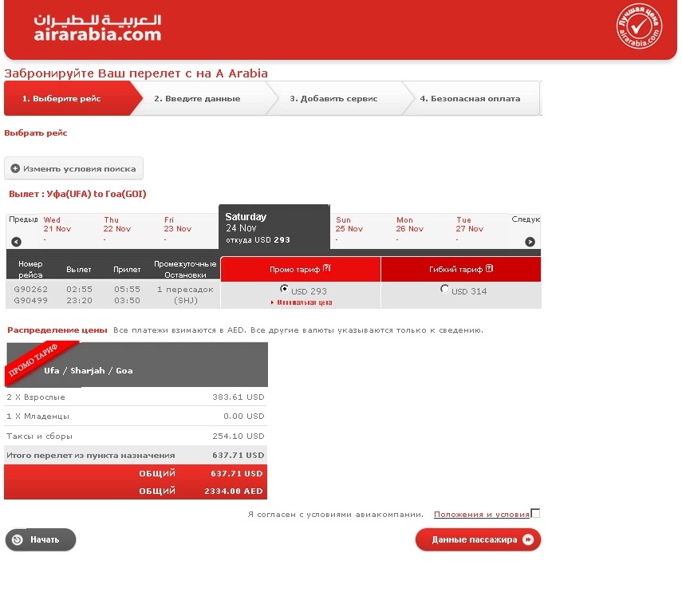This screenshot has height=616, width=682.
Task: Go to previous dates with left arrow
Action: point(17,242)
